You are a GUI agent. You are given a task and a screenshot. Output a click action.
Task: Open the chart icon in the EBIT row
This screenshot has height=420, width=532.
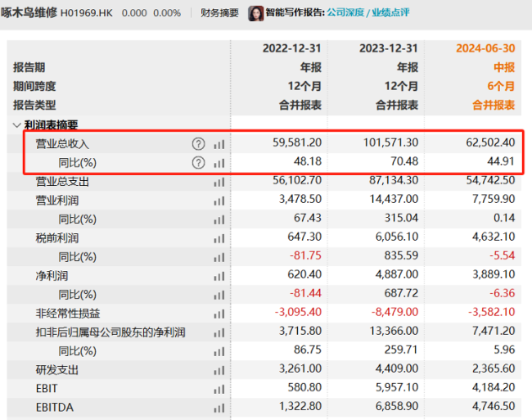click(219, 388)
